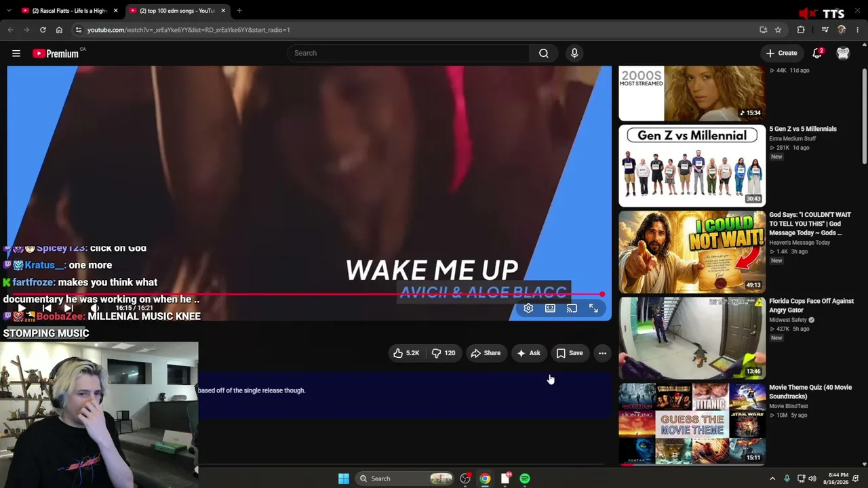Click the page vertical scrollbar
The height and width of the screenshot is (488, 868).
[864, 115]
